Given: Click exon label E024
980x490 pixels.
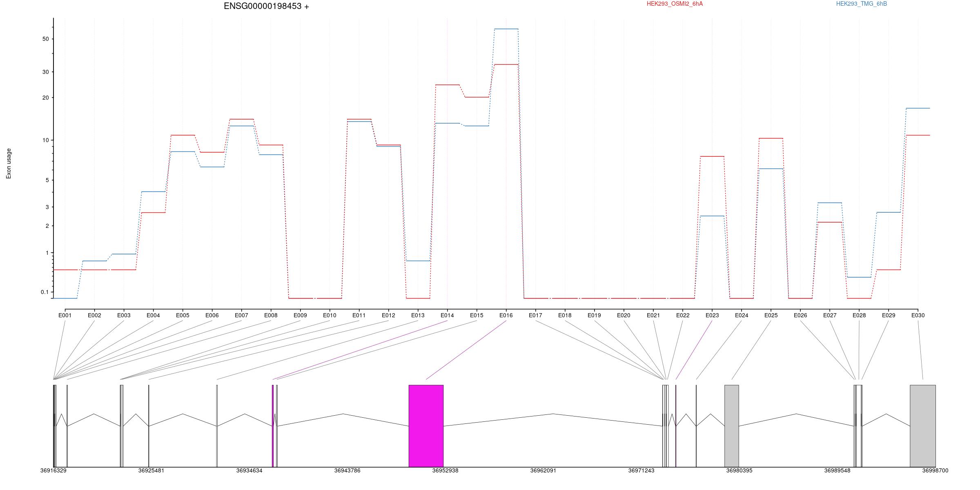Looking at the screenshot, I should [x=742, y=315].
